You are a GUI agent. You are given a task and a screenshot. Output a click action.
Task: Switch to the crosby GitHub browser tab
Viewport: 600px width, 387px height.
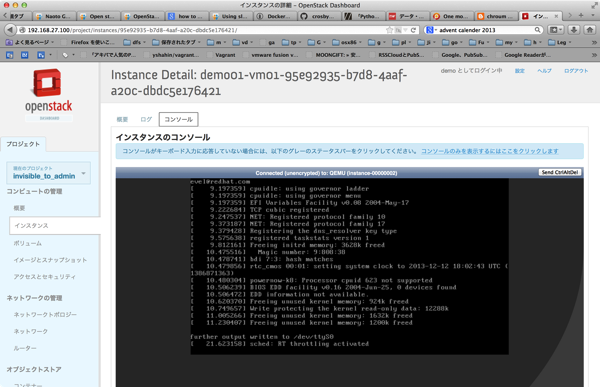(319, 16)
